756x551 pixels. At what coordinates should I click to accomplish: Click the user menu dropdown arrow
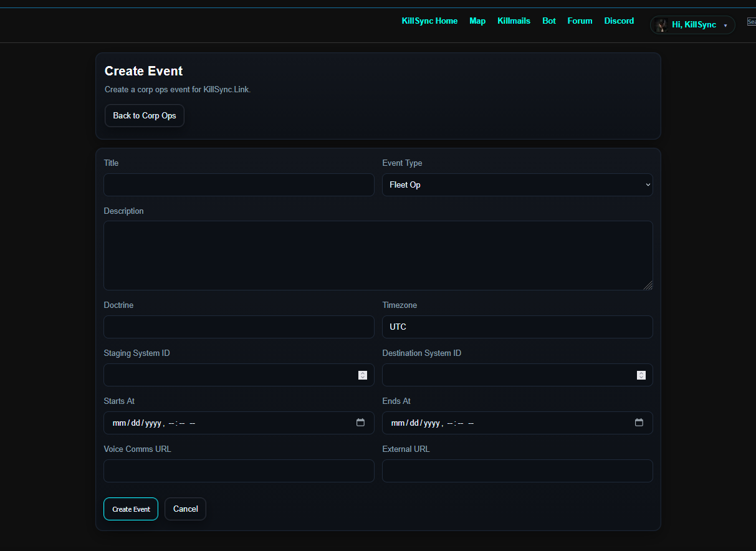pyautogui.click(x=725, y=26)
